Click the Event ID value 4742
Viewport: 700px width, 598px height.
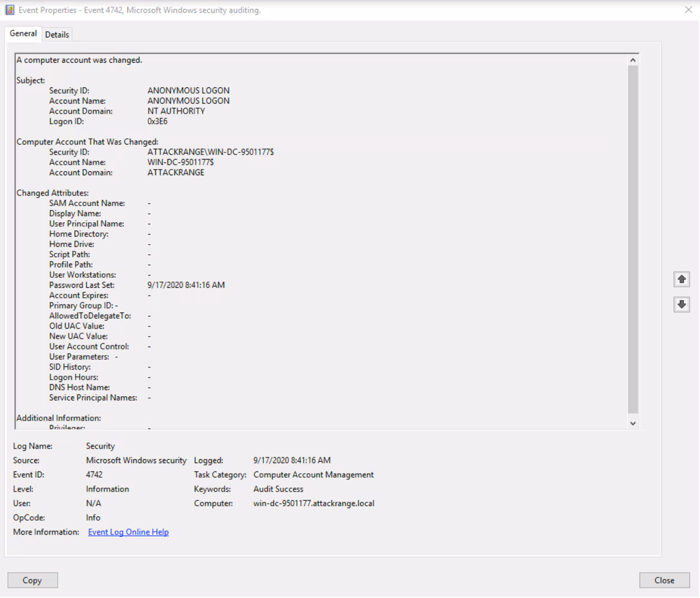click(94, 475)
